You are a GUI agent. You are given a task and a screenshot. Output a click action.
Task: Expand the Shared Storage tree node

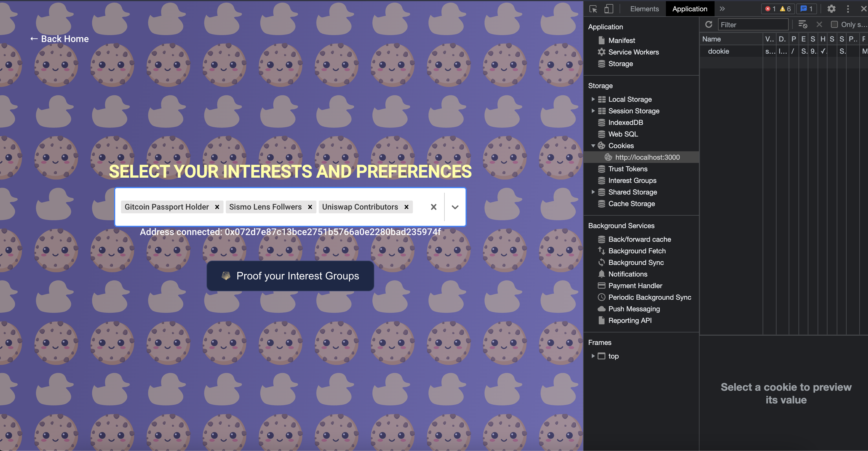[x=593, y=192]
